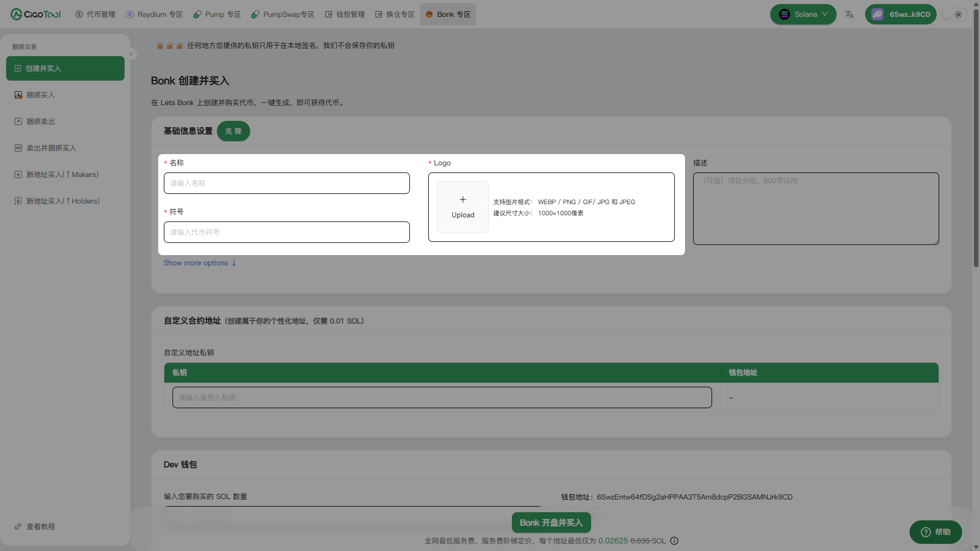Expand Show more options

coord(200,263)
